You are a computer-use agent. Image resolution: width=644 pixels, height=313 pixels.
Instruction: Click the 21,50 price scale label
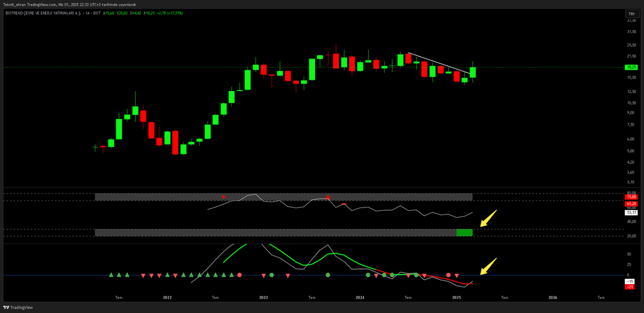pyautogui.click(x=631, y=56)
